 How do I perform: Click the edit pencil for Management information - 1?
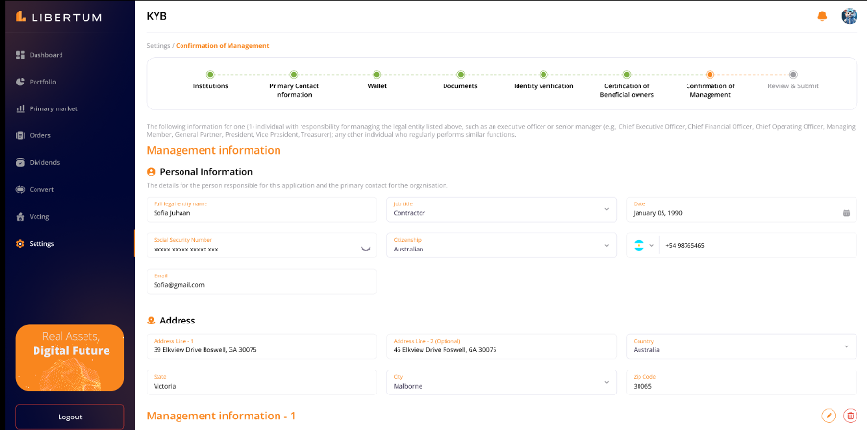coord(830,416)
